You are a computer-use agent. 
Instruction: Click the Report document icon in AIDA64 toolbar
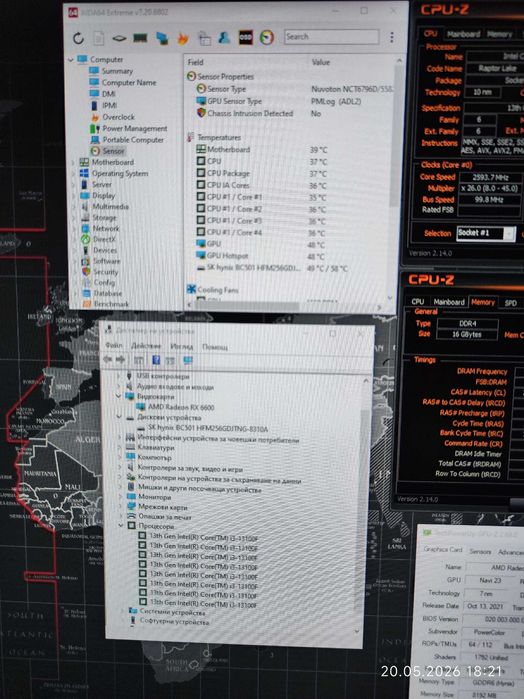tap(99, 38)
